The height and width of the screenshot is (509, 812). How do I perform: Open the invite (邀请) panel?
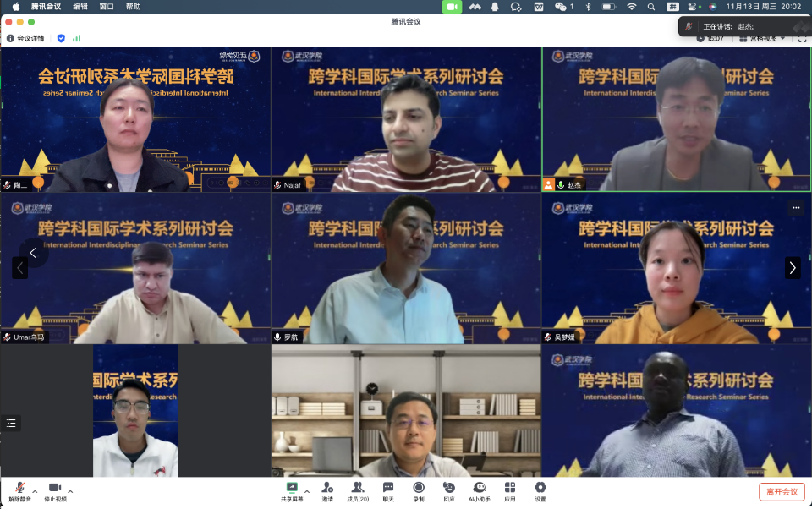(x=326, y=488)
